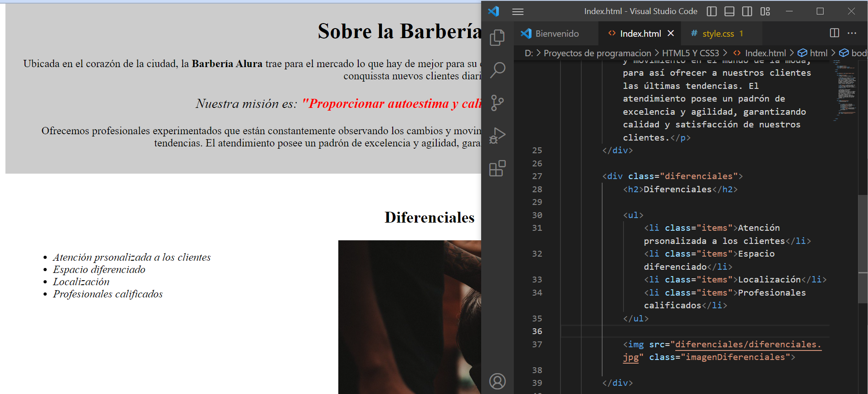Click the barber photo in browser page
868x394 pixels.
click(410, 317)
